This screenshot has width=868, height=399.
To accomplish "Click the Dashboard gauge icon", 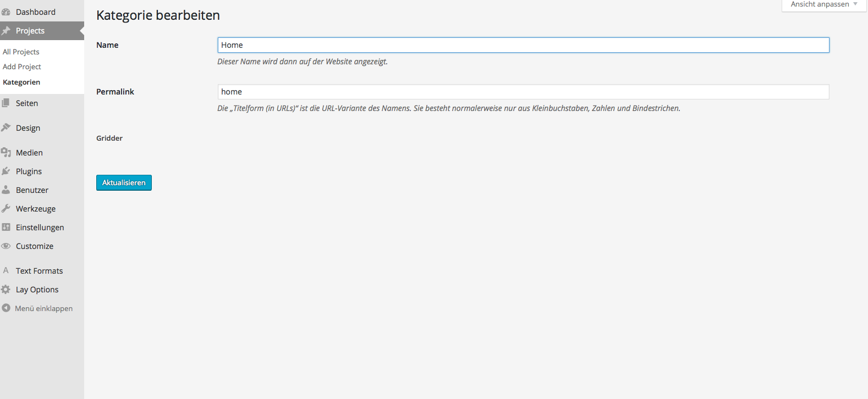I will click(6, 12).
